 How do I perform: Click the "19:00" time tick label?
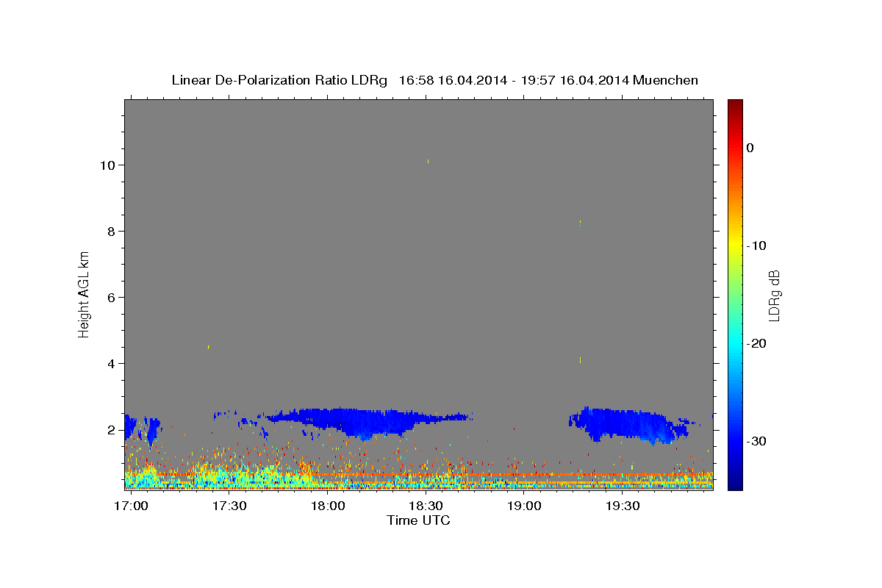(524, 506)
